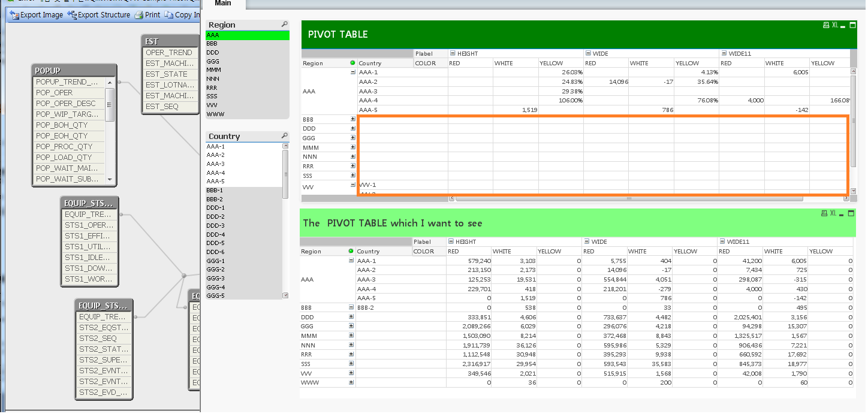This screenshot has width=868, height=417.
Task: Collapse BBB row in lower pivot table
Action: click(351, 307)
